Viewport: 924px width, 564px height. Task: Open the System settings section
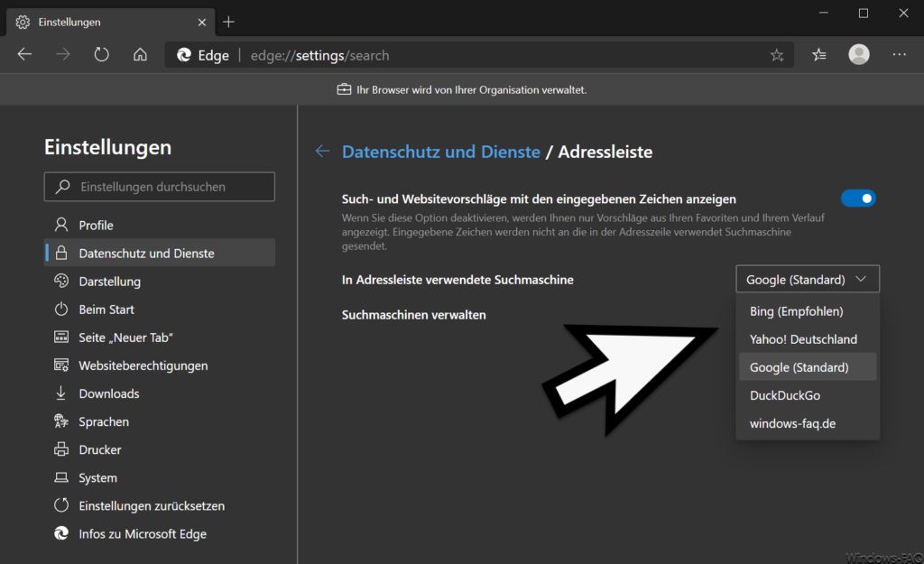[x=160, y=478]
